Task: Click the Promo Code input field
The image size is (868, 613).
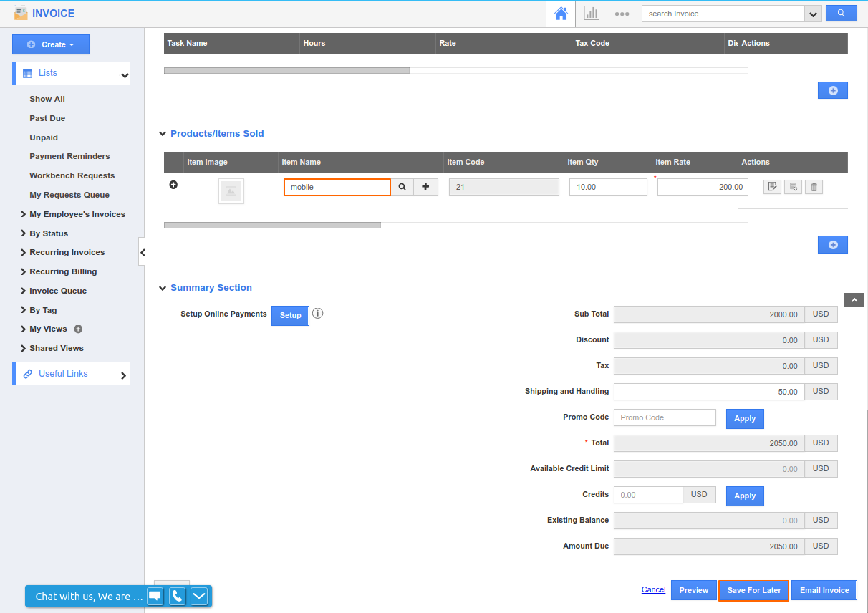Action: tap(665, 417)
